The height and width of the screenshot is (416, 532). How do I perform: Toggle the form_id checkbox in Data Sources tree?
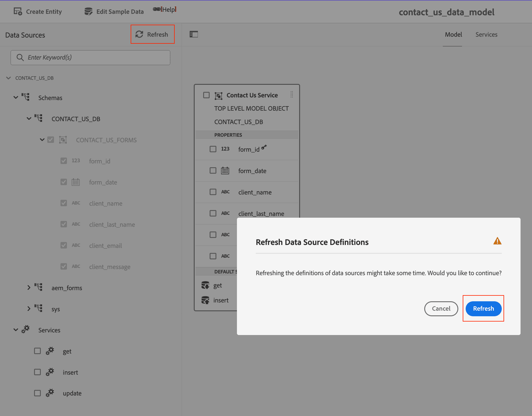point(64,161)
